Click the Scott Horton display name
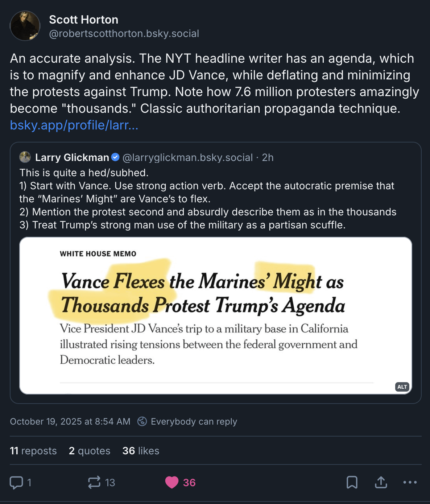 click(84, 20)
